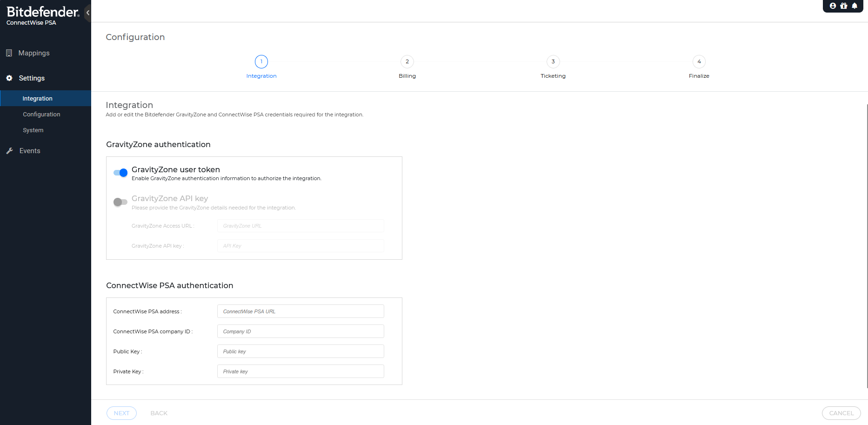The height and width of the screenshot is (425, 868).
Task: Go to step 1 circle Integration
Action: coord(261,61)
